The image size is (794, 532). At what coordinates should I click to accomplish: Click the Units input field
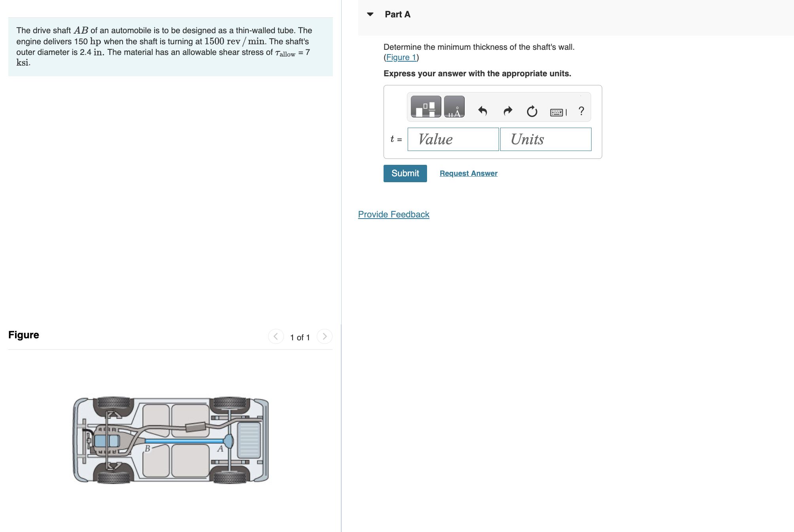[x=545, y=140]
